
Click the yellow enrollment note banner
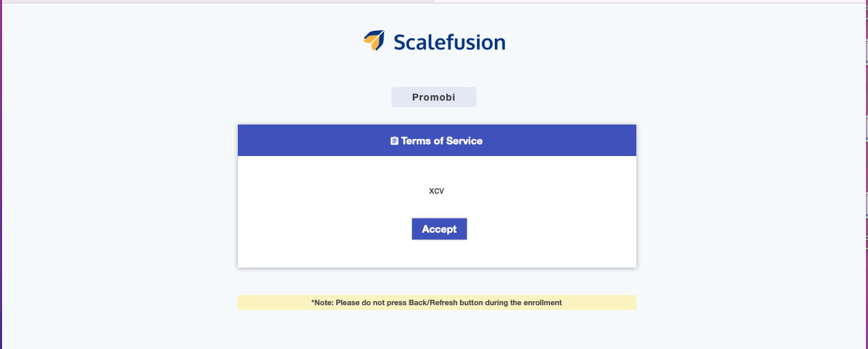pos(437,302)
